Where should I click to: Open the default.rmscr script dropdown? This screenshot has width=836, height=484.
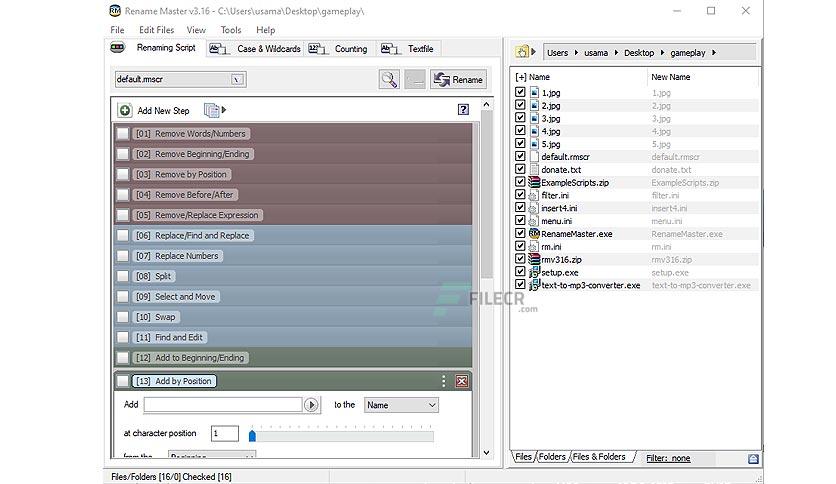(238, 79)
